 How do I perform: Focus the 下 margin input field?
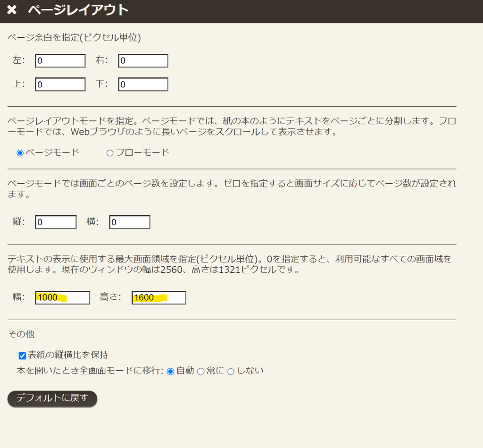click(x=143, y=85)
